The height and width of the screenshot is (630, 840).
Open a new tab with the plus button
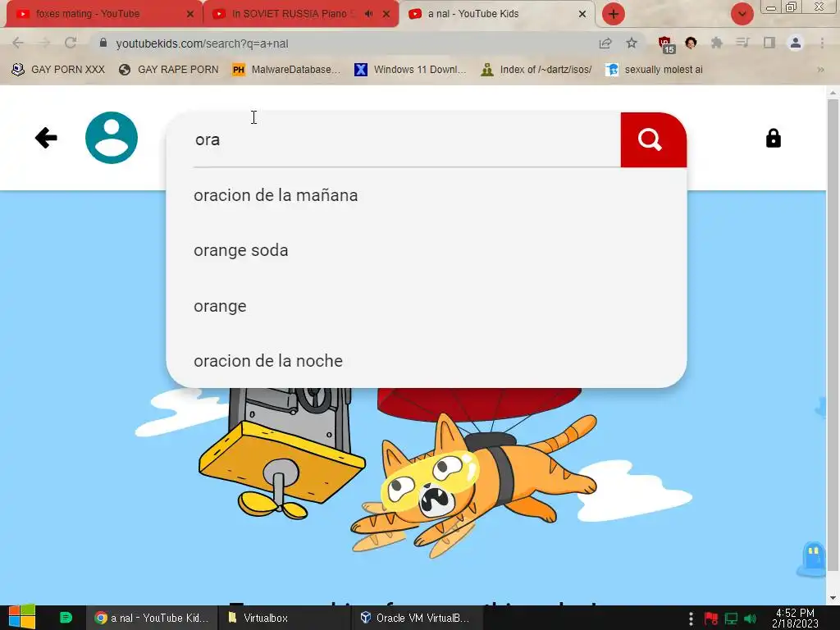[x=614, y=14]
